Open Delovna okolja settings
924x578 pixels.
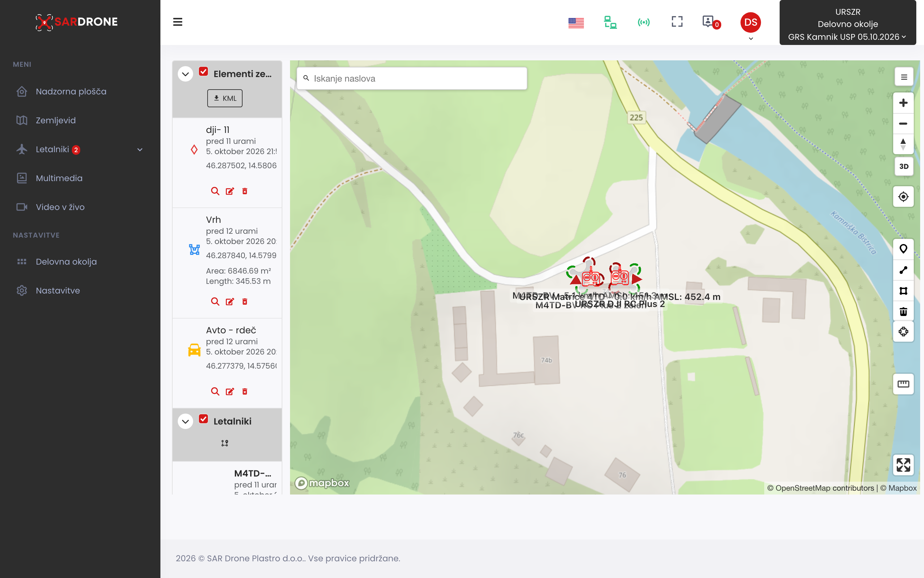tap(66, 262)
